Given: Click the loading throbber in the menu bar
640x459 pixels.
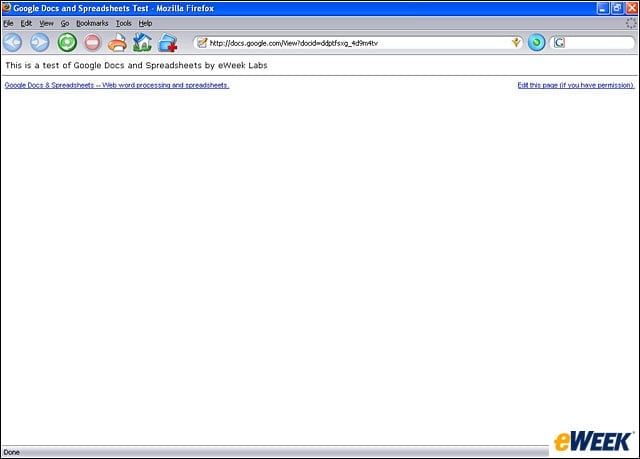Looking at the screenshot, I should [x=631, y=23].
